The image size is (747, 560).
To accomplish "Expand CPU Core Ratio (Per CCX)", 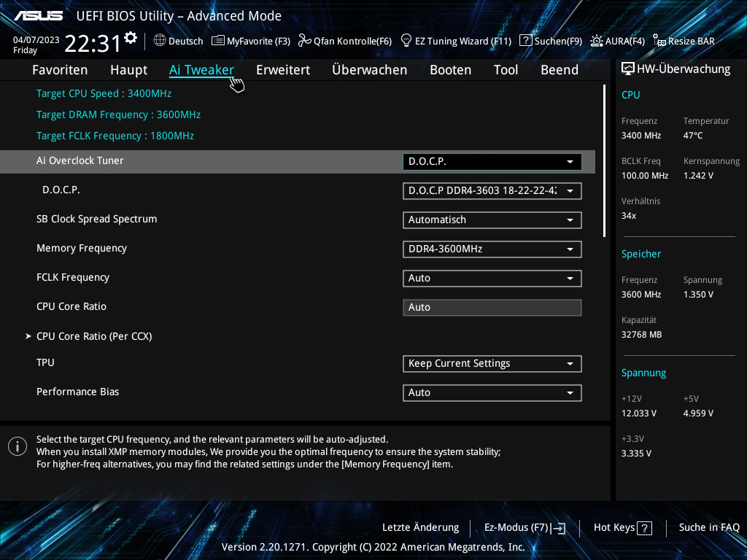I will tap(94, 336).
